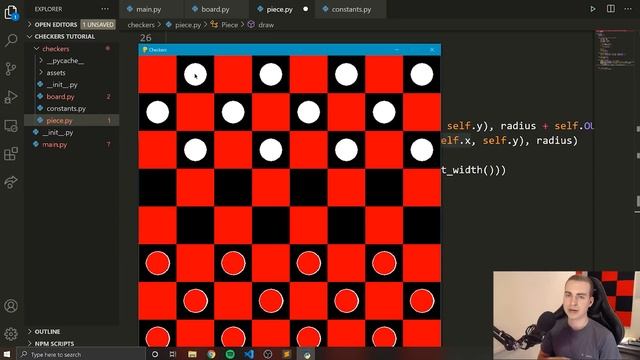Image resolution: width=640 pixels, height=360 pixels.
Task: Click draw method in the breadcrumb
Action: point(266,25)
